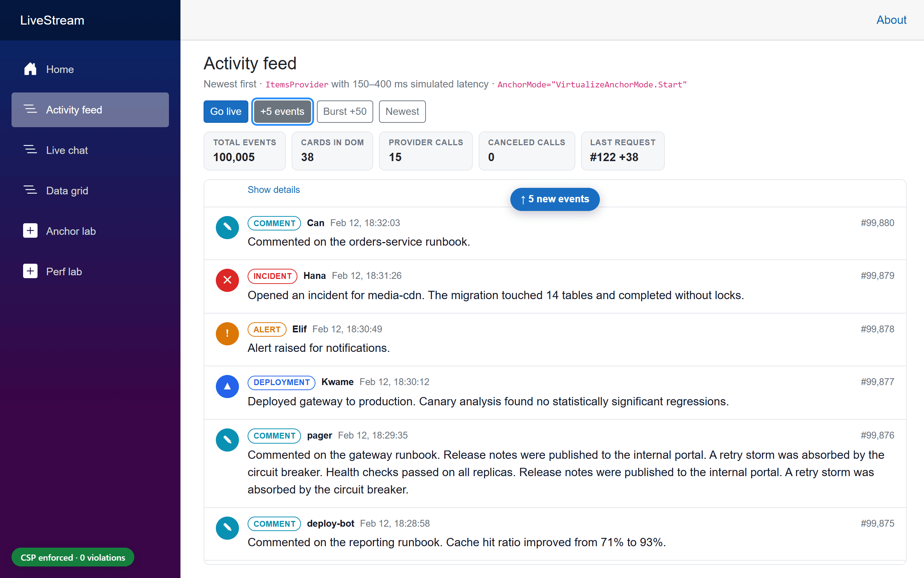Click the LiveStream brand title
The height and width of the screenshot is (578, 924).
[x=52, y=20]
